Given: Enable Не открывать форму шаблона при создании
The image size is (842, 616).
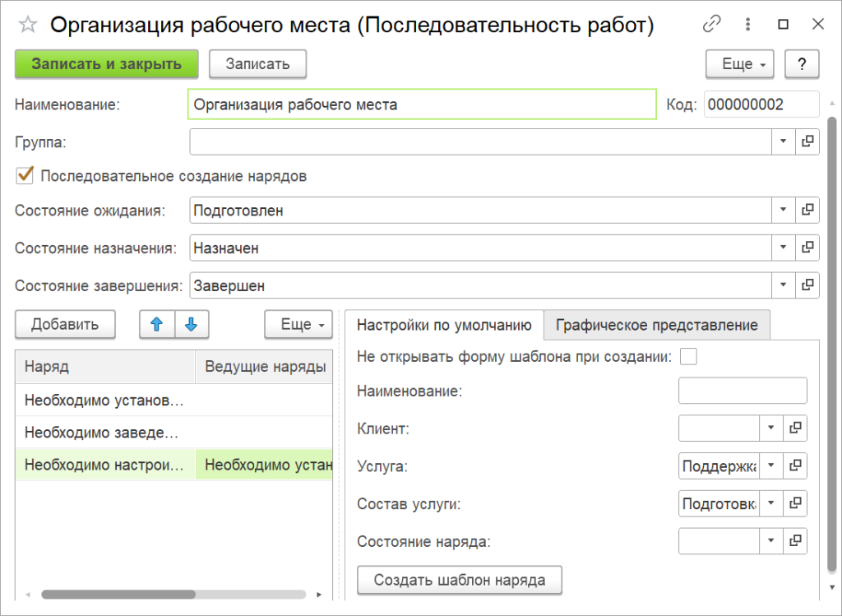Looking at the screenshot, I should (x=689, y=356).
